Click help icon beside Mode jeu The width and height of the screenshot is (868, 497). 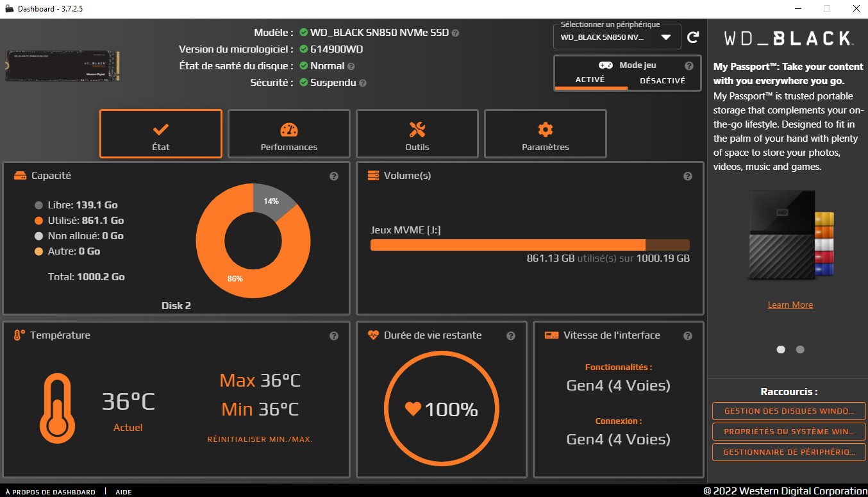click(x=689, y=65)
